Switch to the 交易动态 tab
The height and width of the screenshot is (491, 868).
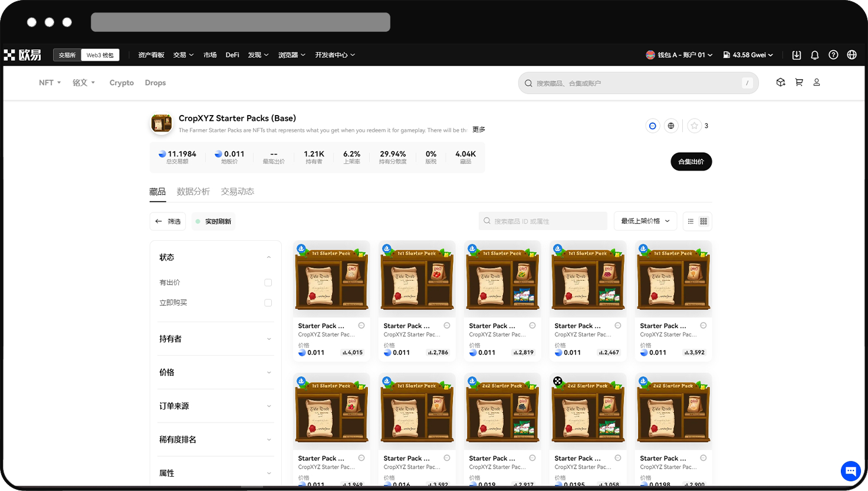(x=238, y=192)
